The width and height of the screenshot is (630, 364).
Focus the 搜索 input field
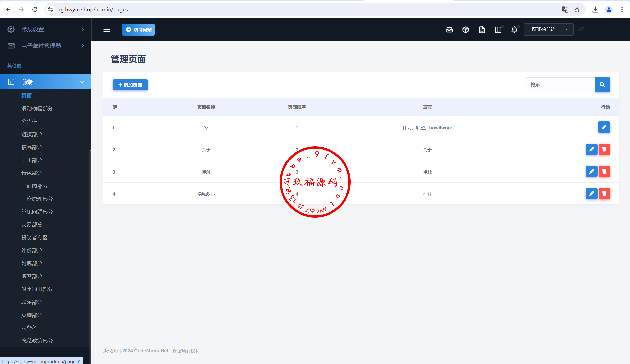[560, 85]
